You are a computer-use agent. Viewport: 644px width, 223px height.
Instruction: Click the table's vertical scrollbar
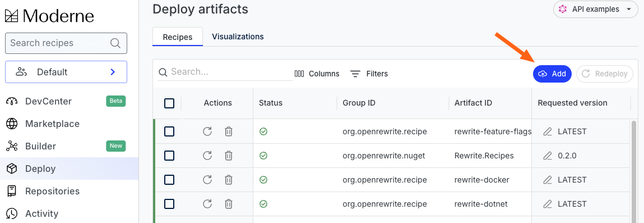(x=634, y=172)
